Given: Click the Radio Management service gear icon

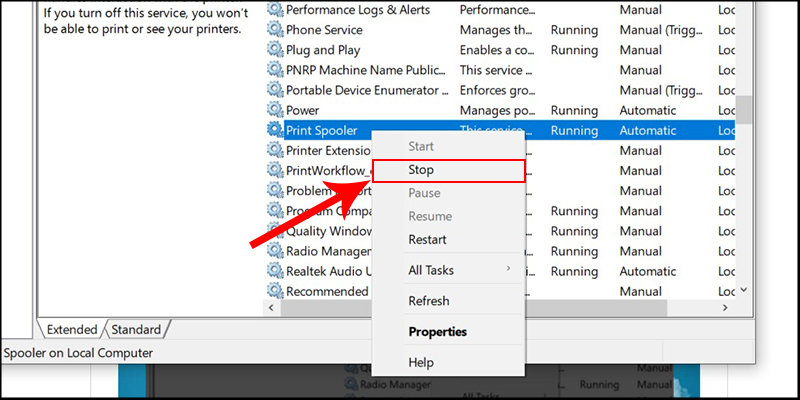Looking at the screenshot, I should coord(275,251).
